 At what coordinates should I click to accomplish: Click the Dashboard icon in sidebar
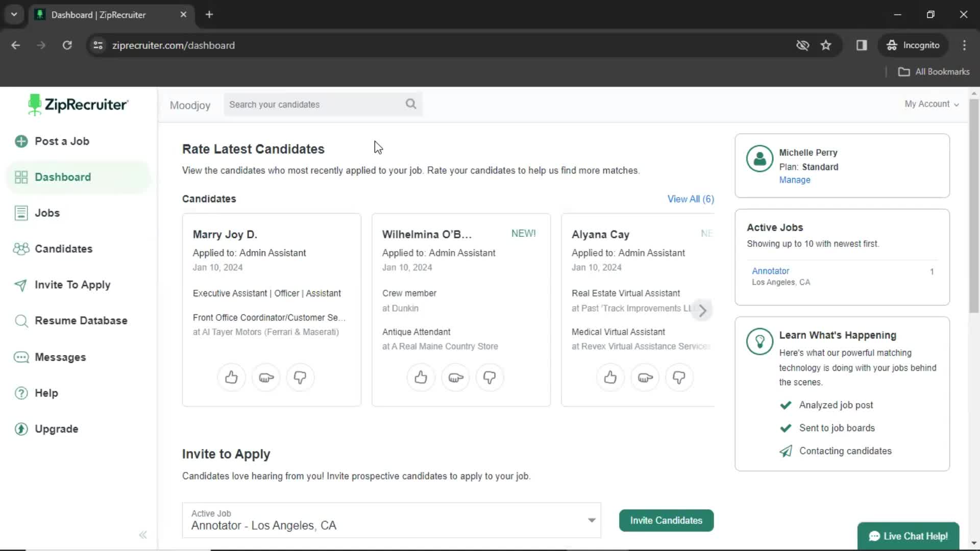point(21,177)
